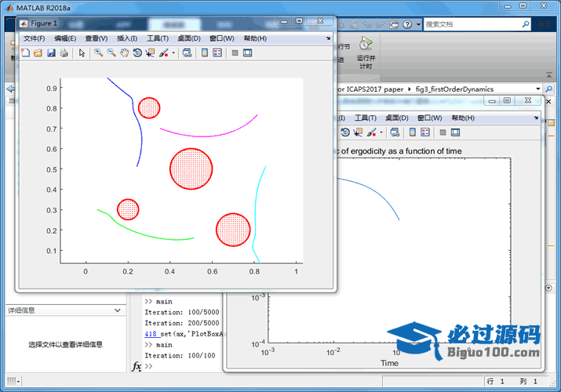Click Brush tool in the second figure

click(x=372, y=132)
